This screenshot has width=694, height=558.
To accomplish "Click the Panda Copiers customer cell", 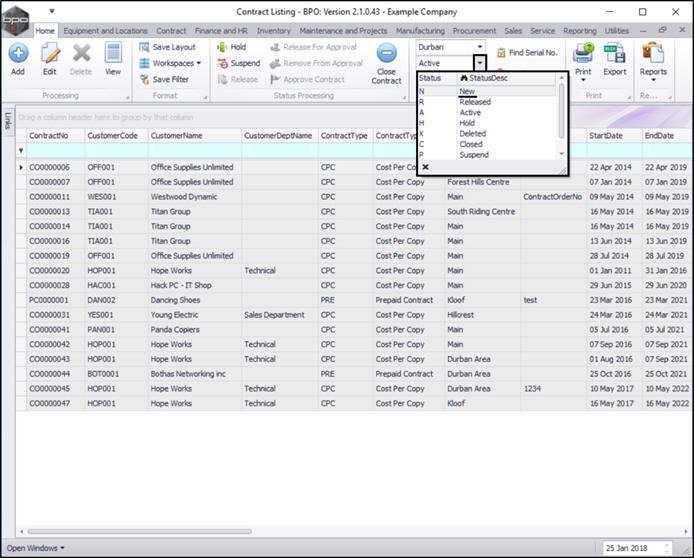I will tap(195, 330).
